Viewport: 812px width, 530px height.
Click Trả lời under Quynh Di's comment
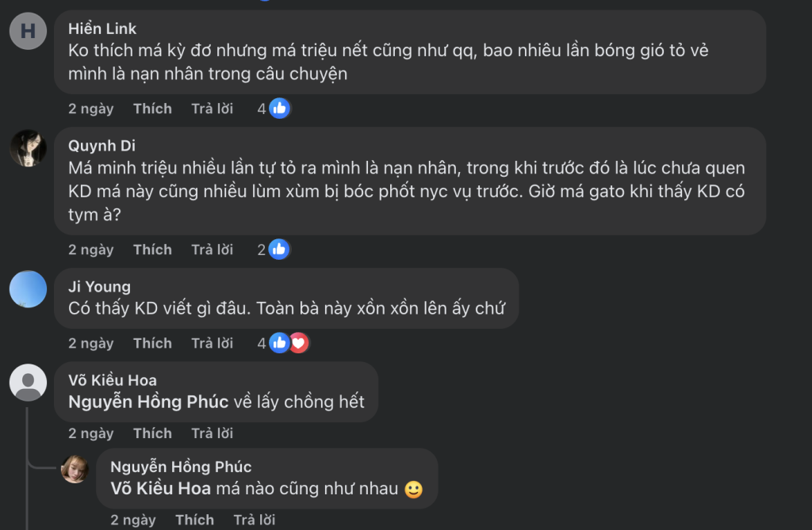pos(212,249)
